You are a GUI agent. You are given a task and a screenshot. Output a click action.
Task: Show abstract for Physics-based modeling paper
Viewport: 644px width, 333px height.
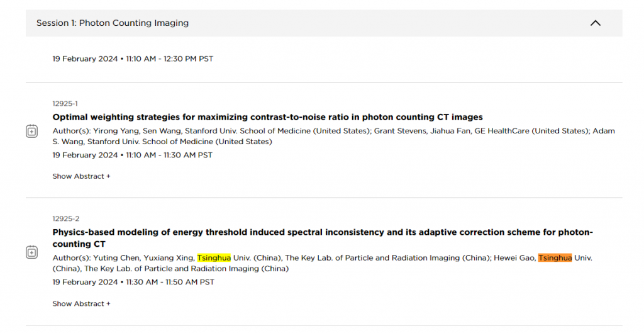[x=81, y=303]
